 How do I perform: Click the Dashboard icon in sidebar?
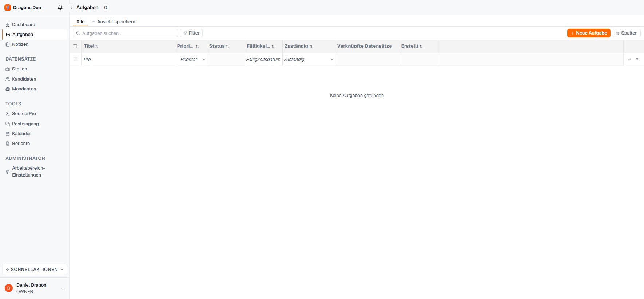click(x=8, y=25)
